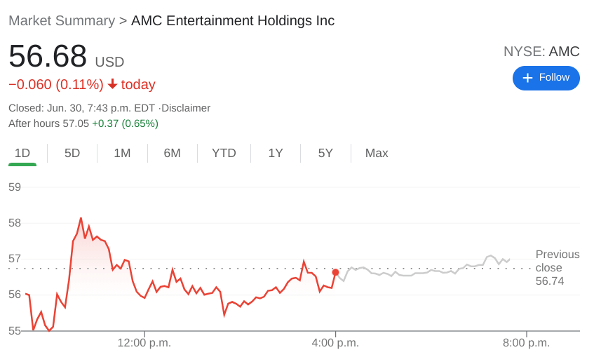Click the 12:00 p.m. axis label

pyautogui.click(x=144, y=343)
